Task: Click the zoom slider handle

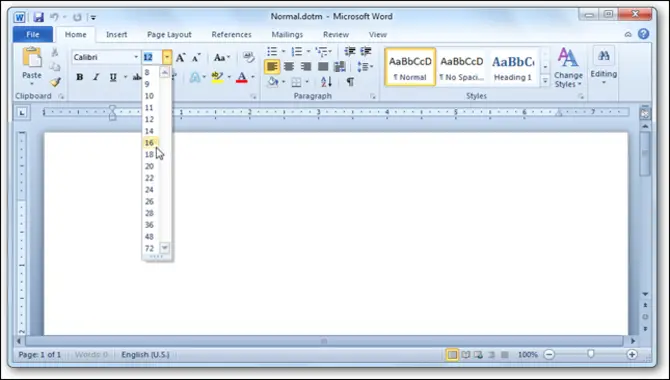Action: click(591, 354)
